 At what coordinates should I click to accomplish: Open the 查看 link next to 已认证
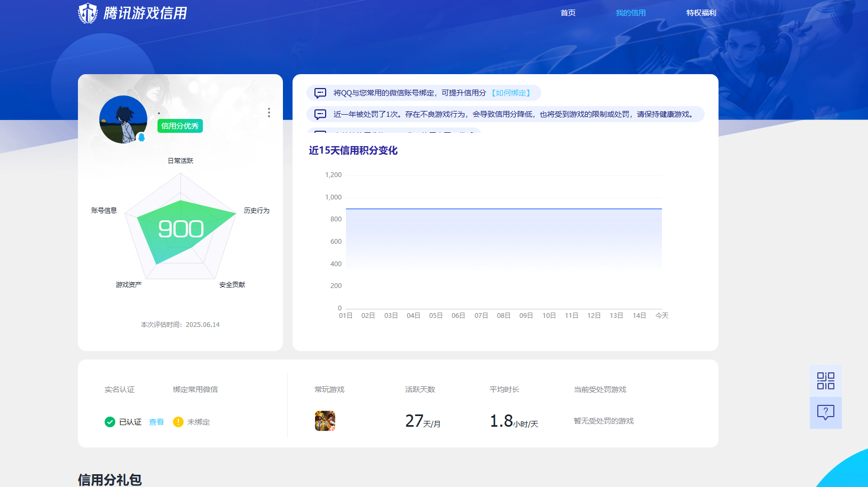(156, 422)
